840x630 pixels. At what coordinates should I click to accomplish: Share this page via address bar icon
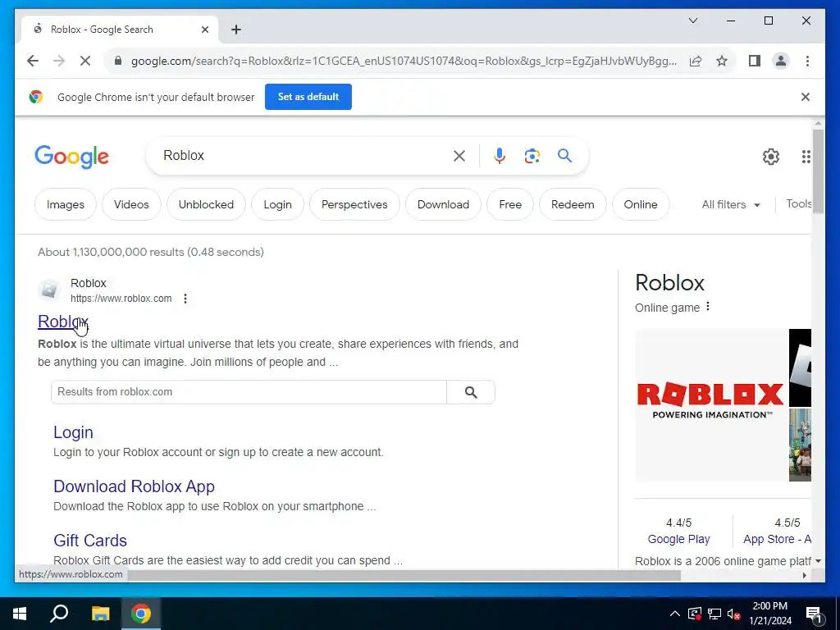pyautogui.click(x=696, y=61)
